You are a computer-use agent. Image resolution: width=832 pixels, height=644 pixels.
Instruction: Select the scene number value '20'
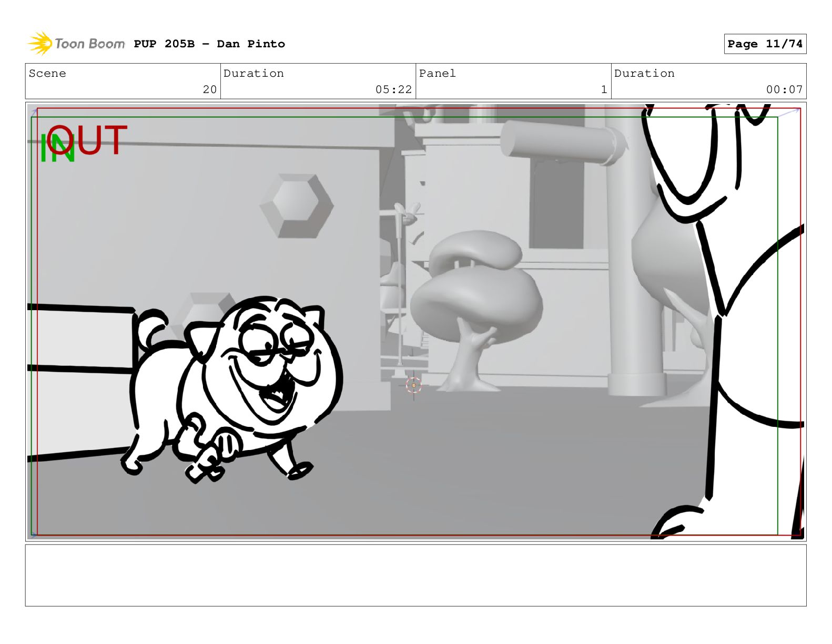click(210, 89)
